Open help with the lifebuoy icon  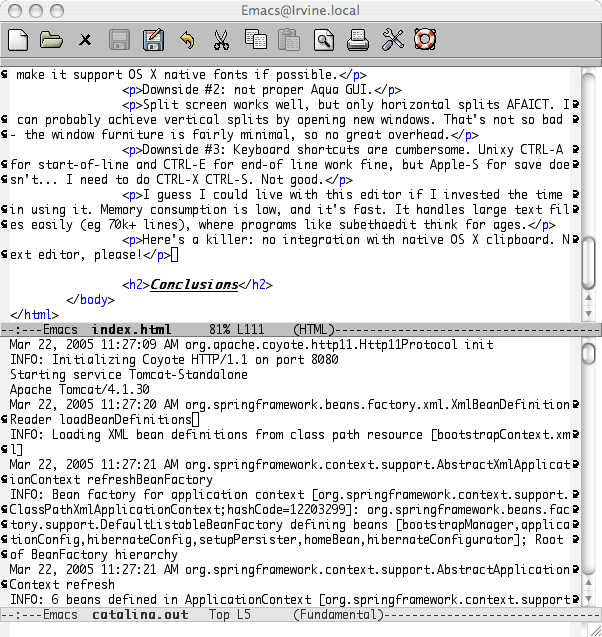point(425,39)
